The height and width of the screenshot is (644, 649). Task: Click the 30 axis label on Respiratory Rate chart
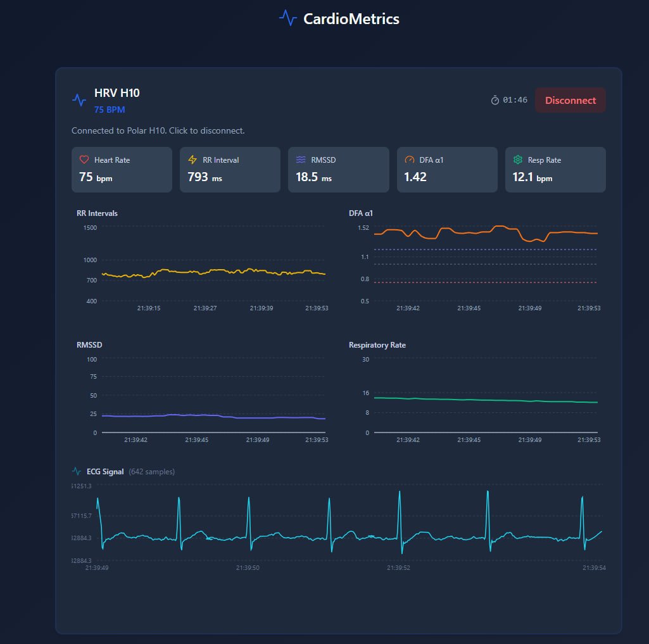point(365,359)
